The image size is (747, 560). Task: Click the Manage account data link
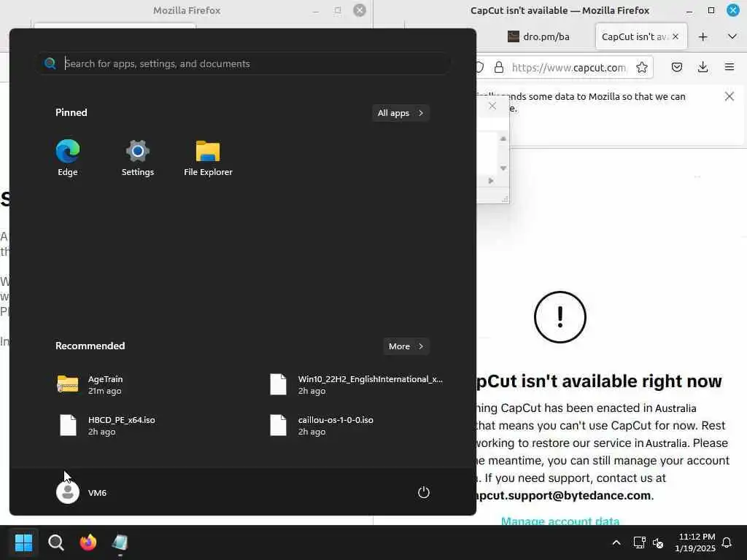(560, 521)
